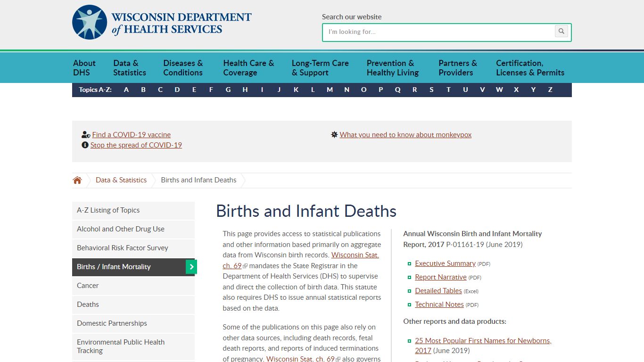The width and height of the screenshot is (644, 362).
Task: Open Find a COVID-19 vaccine link
Action: 132,135
